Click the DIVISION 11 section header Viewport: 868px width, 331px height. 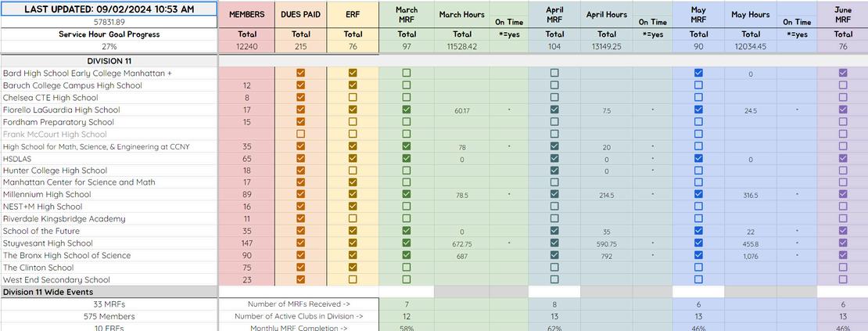(109, 61)
